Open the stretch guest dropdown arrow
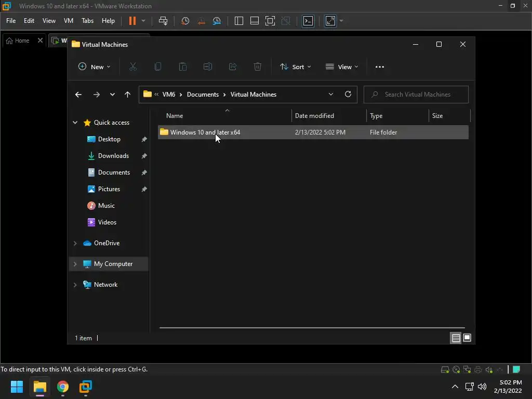The height and width of the screenshot is (399, 532). tap(341, 21)
